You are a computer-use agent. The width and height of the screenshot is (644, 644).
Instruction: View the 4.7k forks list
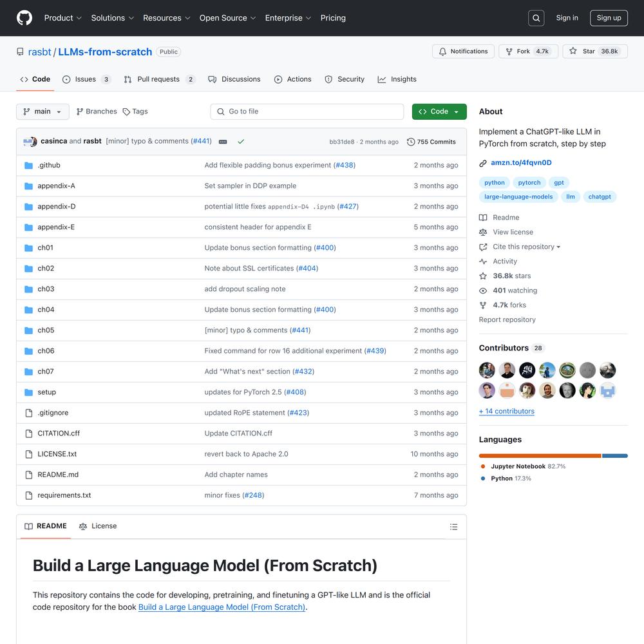point(509,305)
